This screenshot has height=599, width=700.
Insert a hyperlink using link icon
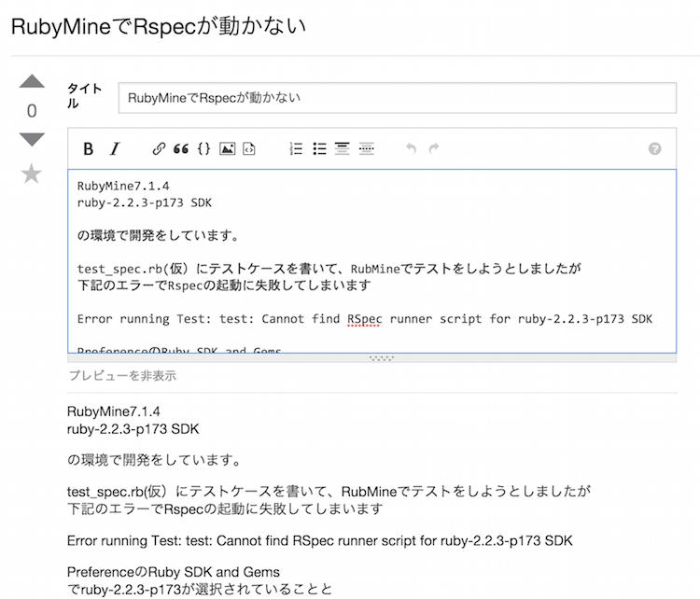coord(159,148)
